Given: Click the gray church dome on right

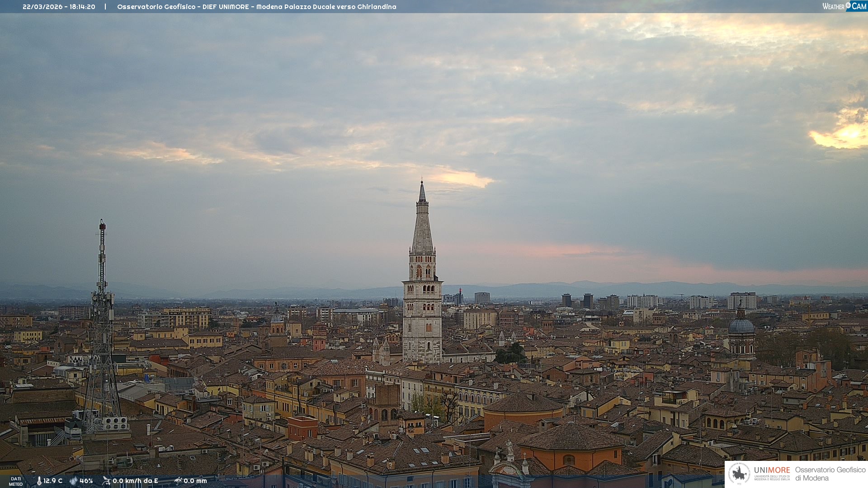Looking at the screenshot, I should pyautogui.click(x=741, y=326).
